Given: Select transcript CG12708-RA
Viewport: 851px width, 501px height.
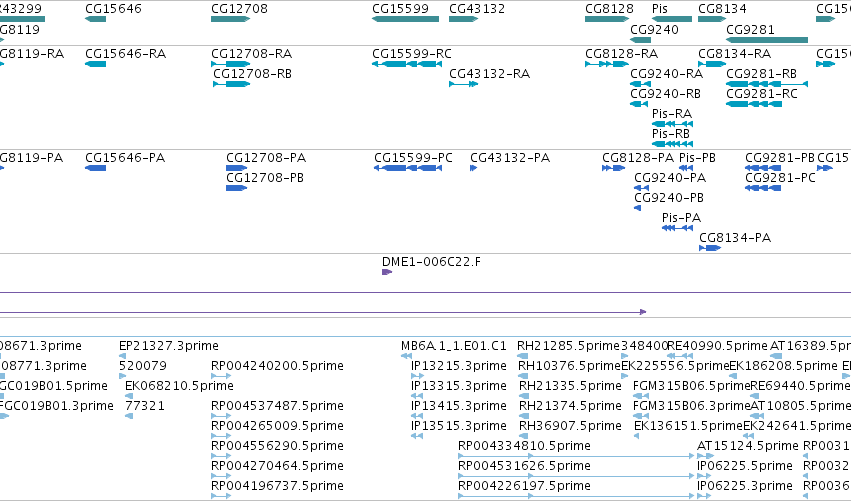Looking at the screenshot, I should (231, 64).
